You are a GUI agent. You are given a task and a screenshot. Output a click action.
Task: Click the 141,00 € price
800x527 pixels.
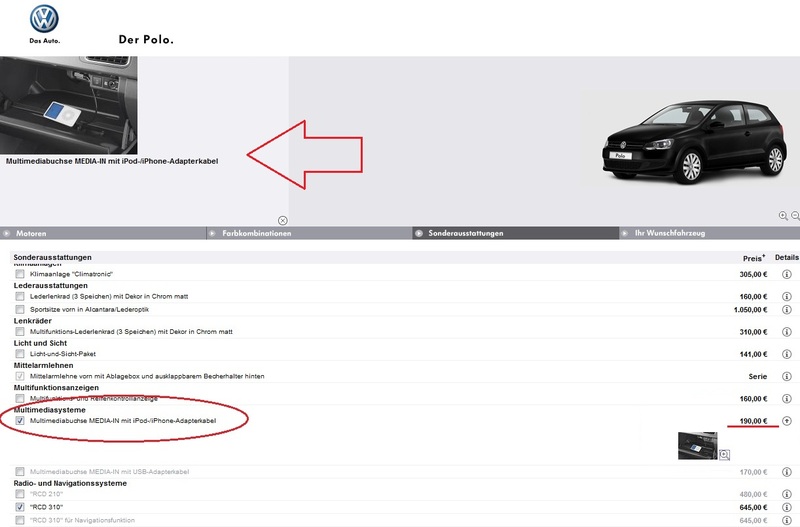(754, 354)
